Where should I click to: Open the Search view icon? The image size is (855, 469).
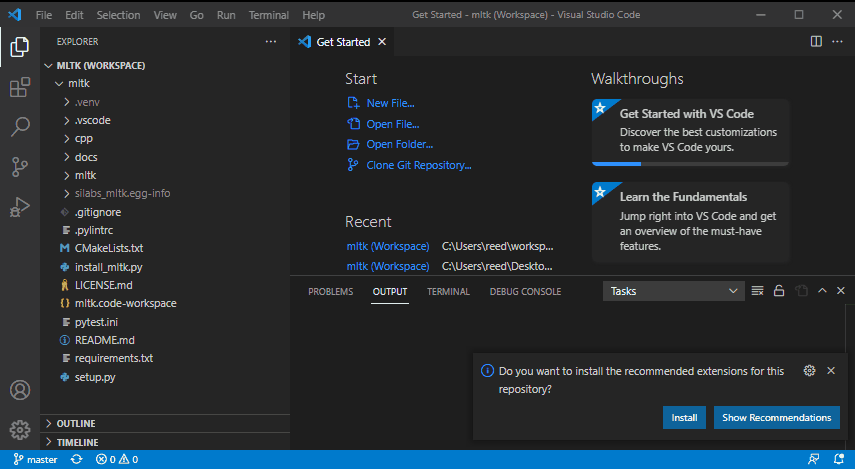click(x=19, y=127)
